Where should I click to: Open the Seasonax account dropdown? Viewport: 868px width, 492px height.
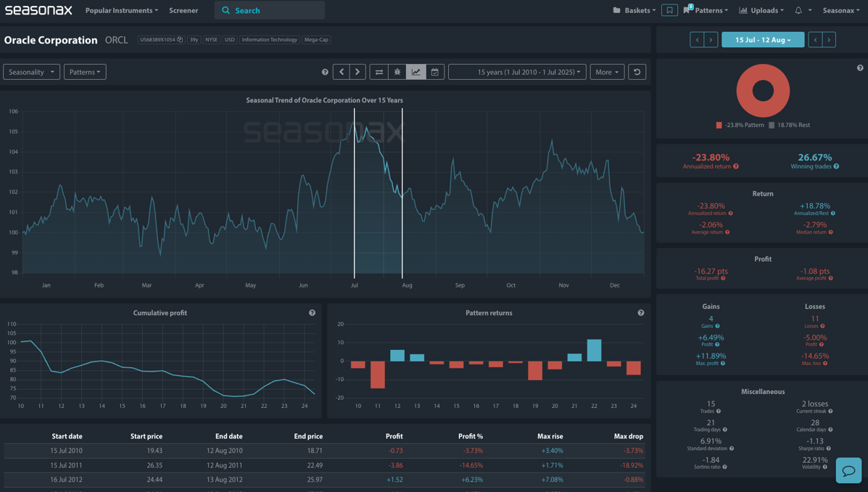click(x=841, y=11)
